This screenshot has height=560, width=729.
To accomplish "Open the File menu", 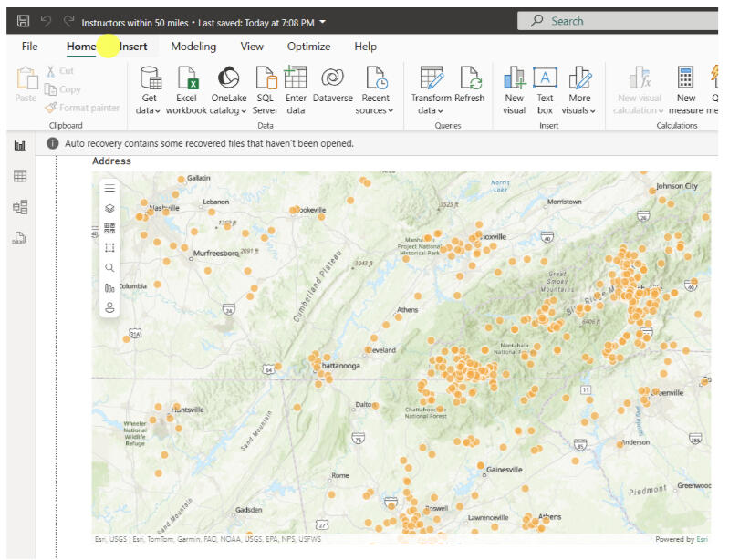I will 29,47.
